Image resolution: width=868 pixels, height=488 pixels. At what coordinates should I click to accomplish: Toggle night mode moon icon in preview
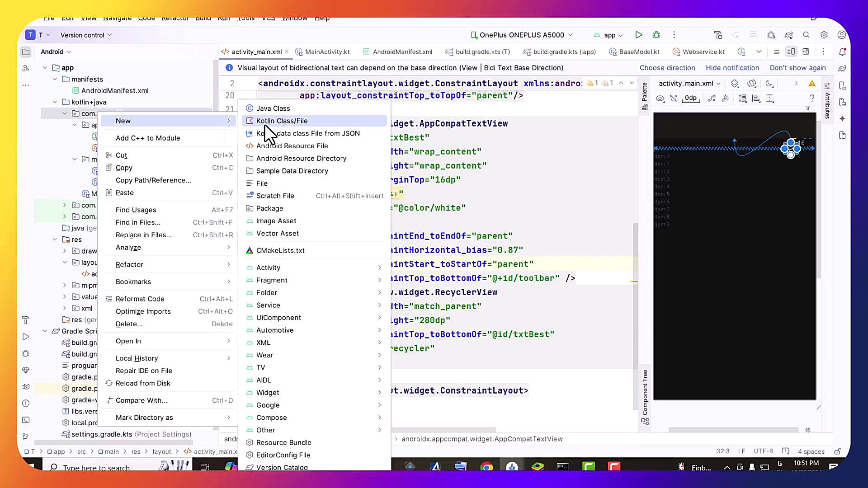point(769,84)
